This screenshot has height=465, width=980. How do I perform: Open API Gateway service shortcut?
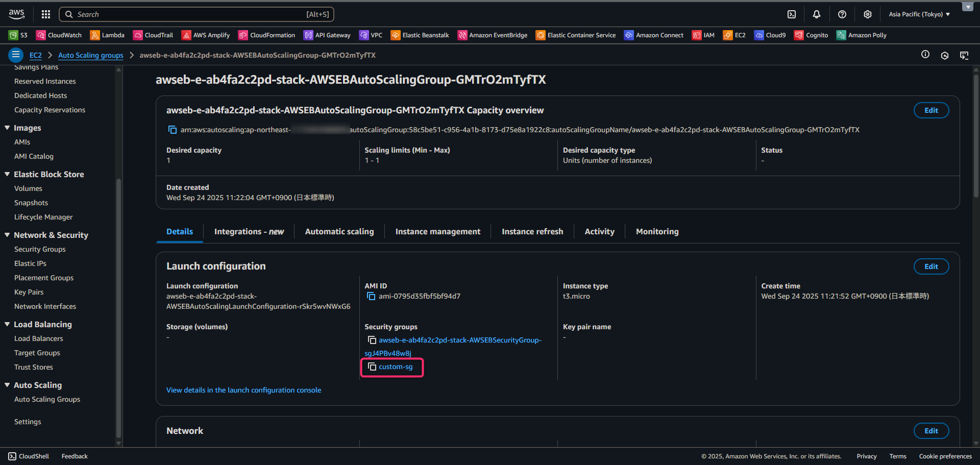coord(327,35)
